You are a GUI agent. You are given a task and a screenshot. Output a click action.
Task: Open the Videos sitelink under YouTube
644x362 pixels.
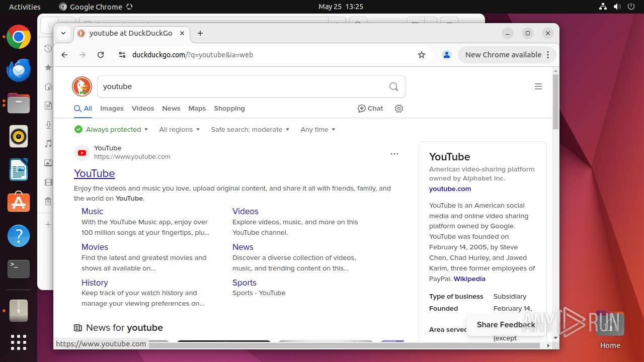[246, 212]
